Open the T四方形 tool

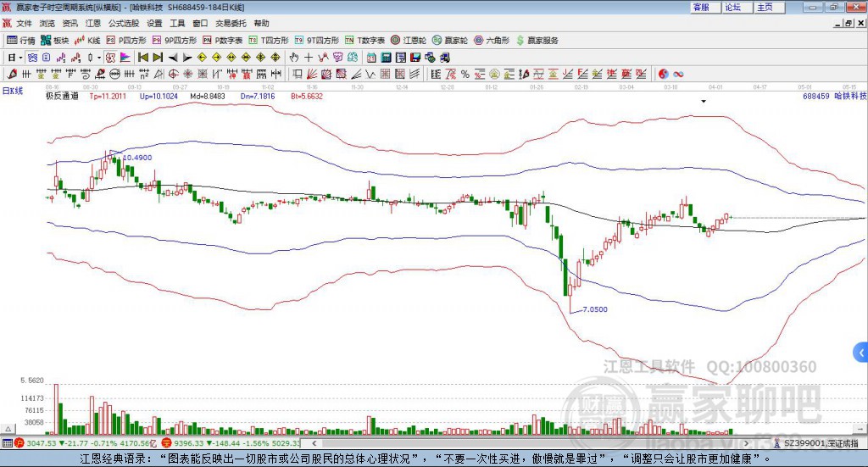pos(269,41)
